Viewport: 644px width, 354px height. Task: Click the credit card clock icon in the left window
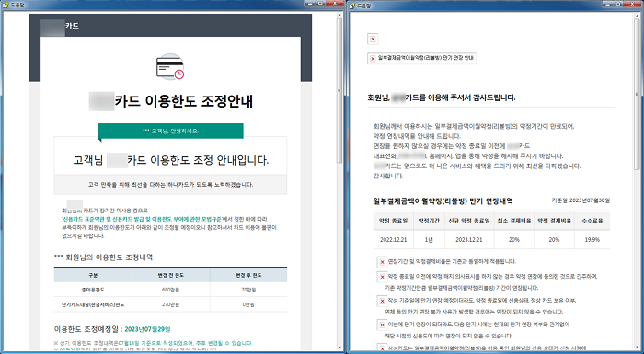point(170,67)
